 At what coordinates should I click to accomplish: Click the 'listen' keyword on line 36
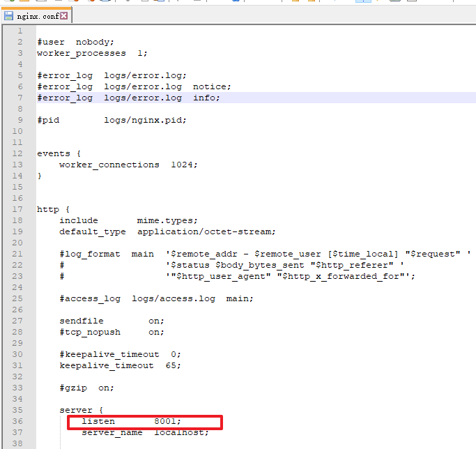98,421
